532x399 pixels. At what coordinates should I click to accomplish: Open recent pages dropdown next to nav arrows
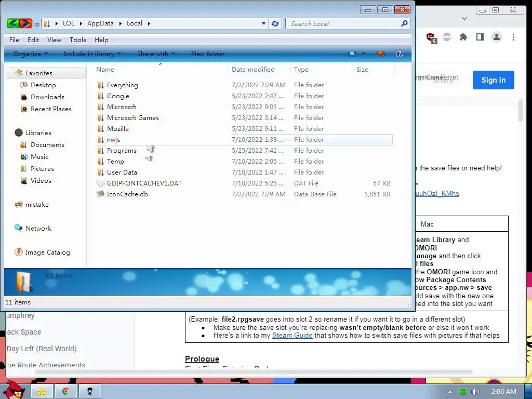coord(37,24)
